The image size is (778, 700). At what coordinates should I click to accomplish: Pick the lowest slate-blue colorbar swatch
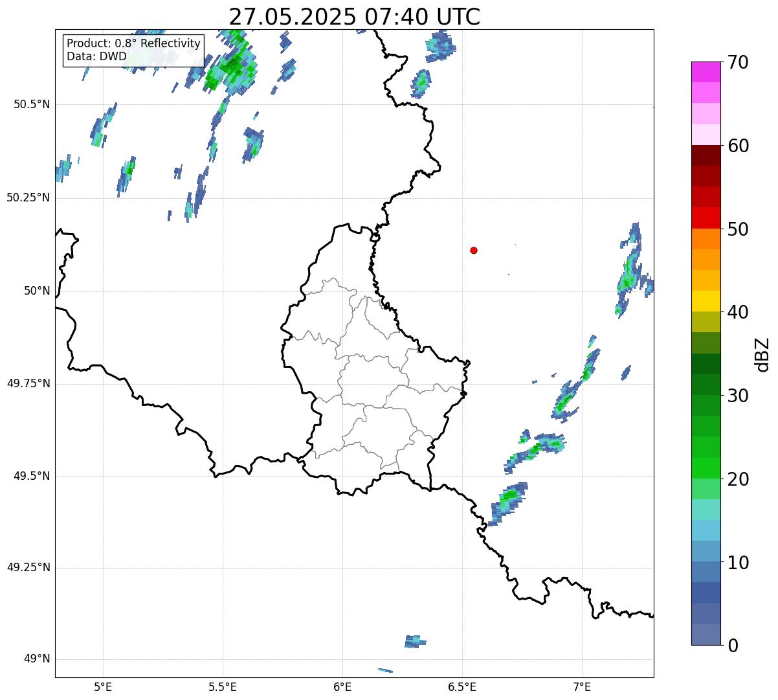pos(706,634)
